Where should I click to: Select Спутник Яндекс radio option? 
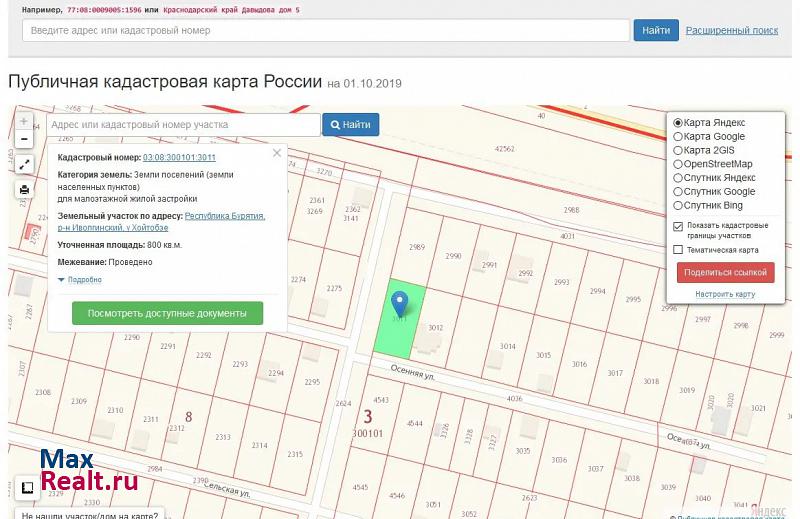[678, 178]
